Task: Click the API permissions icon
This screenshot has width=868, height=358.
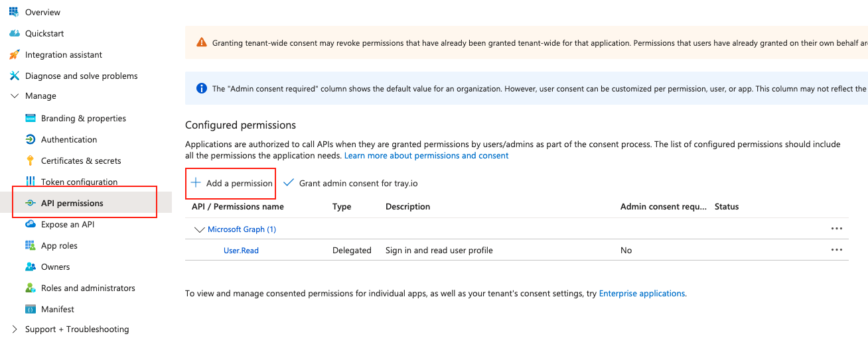Action: tap(30, 203)
